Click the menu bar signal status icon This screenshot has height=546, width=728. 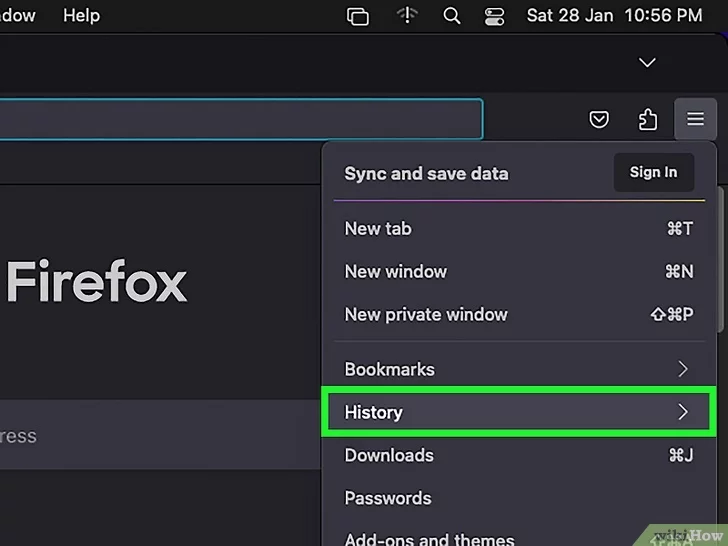coord(407,15)
